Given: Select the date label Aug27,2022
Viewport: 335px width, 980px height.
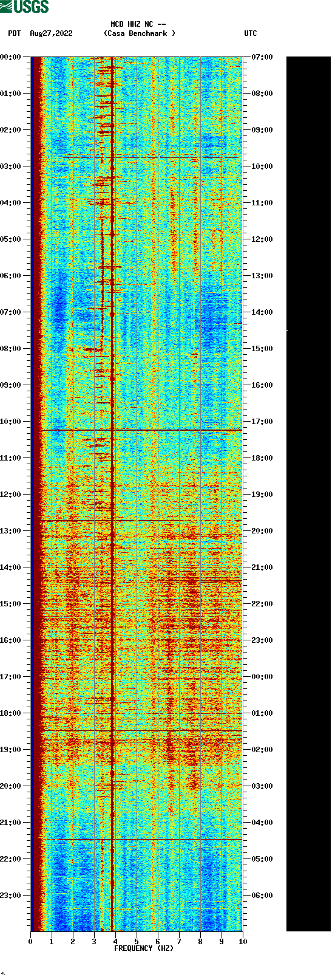Looking at the screenshot, I should [51, 34].
